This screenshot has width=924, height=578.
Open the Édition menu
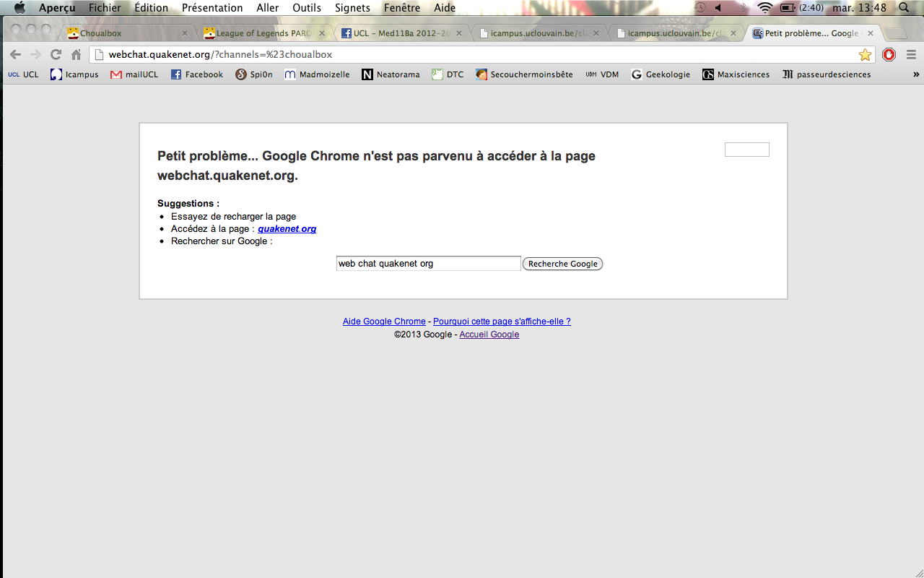(x=151, y=8)
